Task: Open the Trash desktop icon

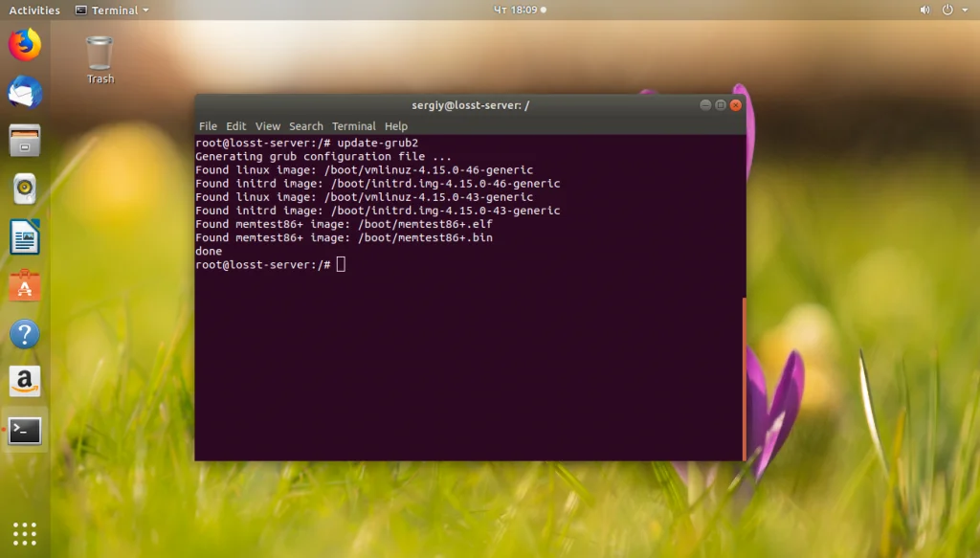Action: pyautogui.click(x=100, y=60)
